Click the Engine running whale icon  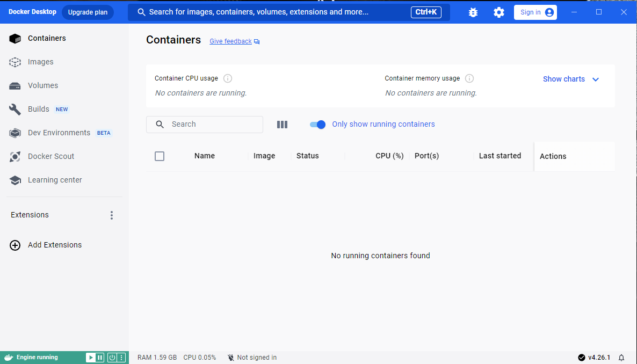coord(9,358)
